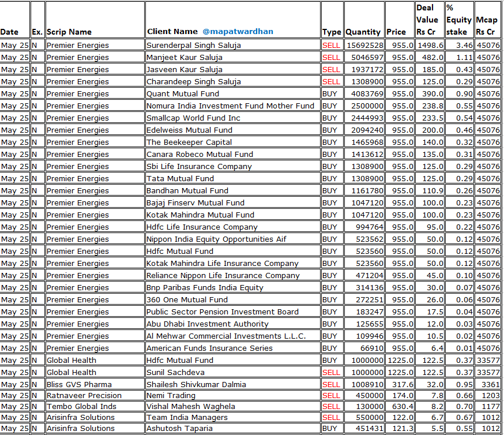Click quantity 1008910 cell
This screenshot has height=435, width=504.
pyautogui.click(x=364, y=385)
